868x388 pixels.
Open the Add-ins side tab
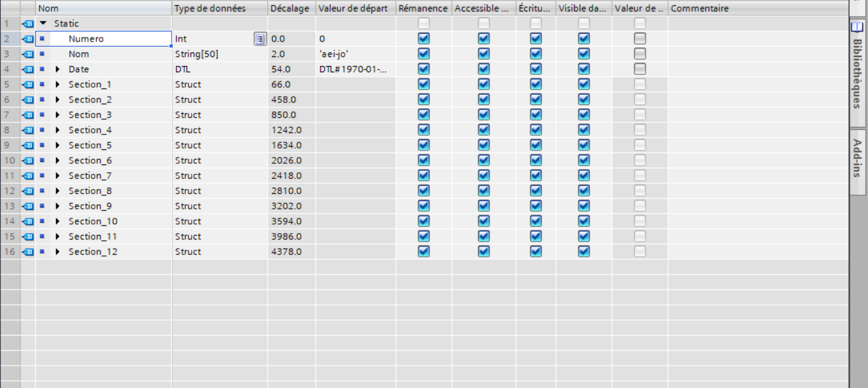[x=857, y=158]
